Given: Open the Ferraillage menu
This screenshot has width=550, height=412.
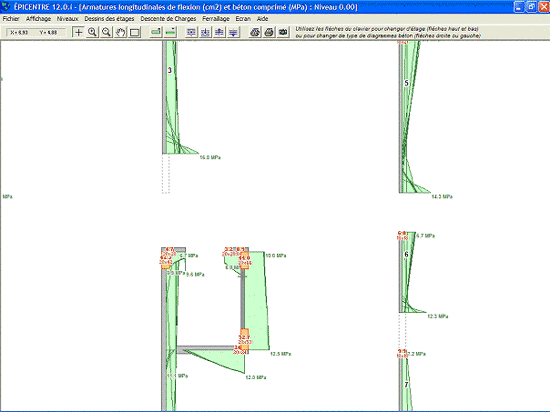Looking at the screenshot, I should coord(216,19).
